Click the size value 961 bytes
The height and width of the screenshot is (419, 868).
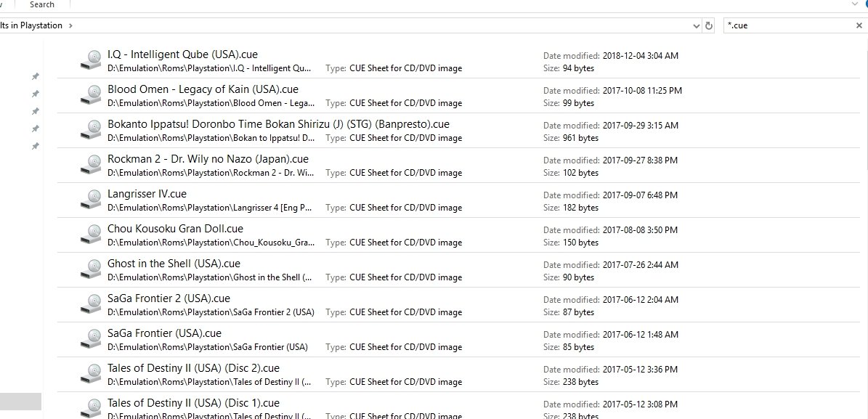[580, 139]
